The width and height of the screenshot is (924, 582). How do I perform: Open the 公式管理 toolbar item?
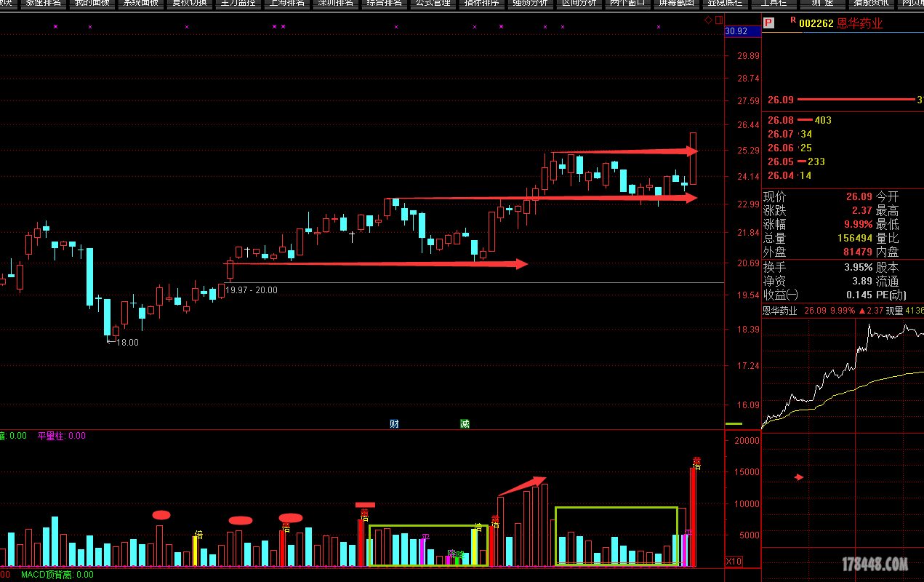pyautogui.click(x=433, y=3)
